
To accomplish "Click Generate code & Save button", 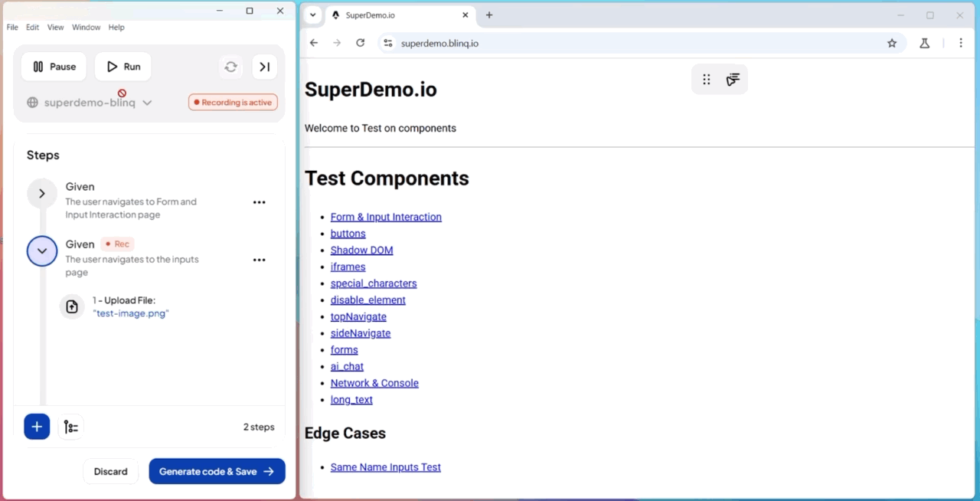I will point(217,471).
